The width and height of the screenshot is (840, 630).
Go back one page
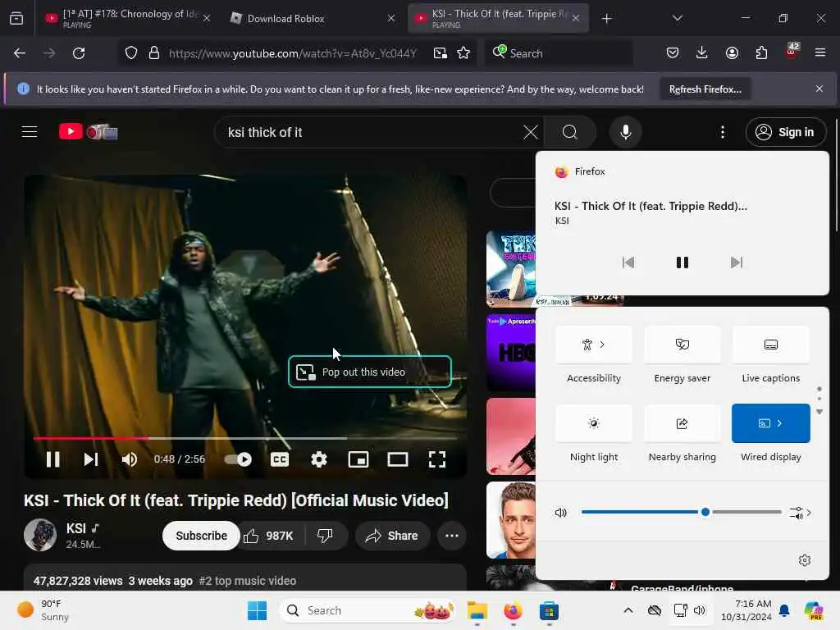[x=20, y=53]
